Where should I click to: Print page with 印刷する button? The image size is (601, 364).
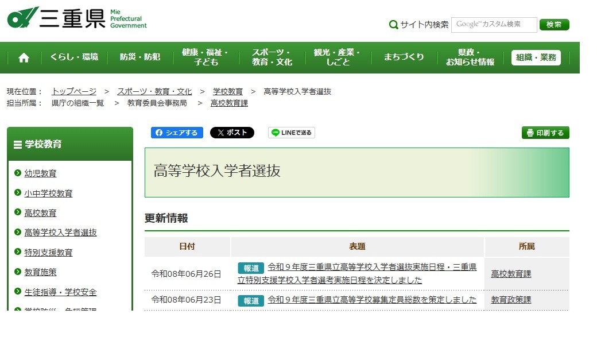(545, 133)
